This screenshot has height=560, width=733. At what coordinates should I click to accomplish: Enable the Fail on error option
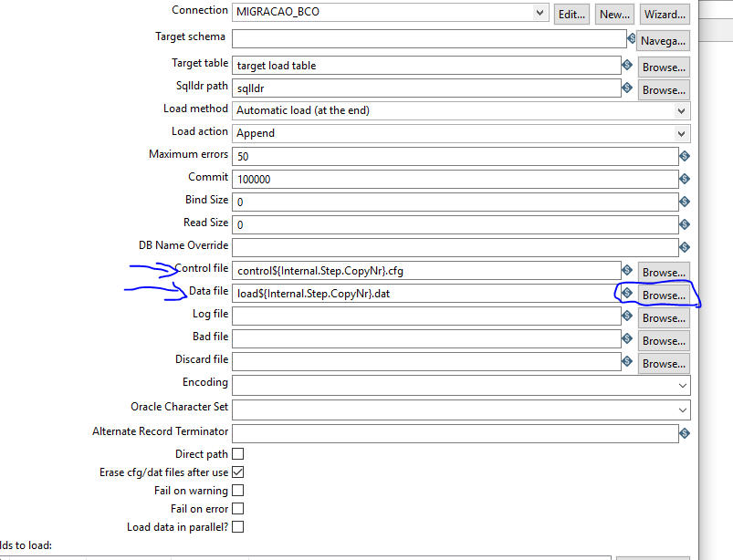pos(236,508)
